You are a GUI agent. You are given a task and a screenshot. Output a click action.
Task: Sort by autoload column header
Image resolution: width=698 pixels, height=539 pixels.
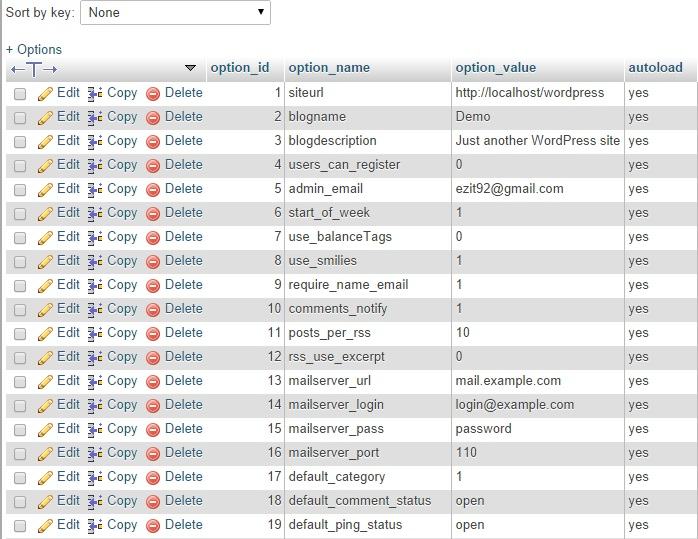pyautogui.click(x=655, y=68)
